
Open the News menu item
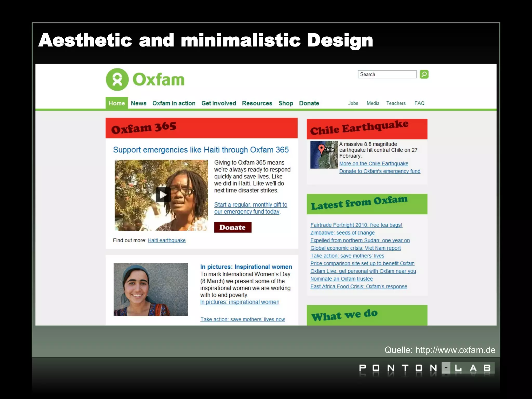point(138,103)
